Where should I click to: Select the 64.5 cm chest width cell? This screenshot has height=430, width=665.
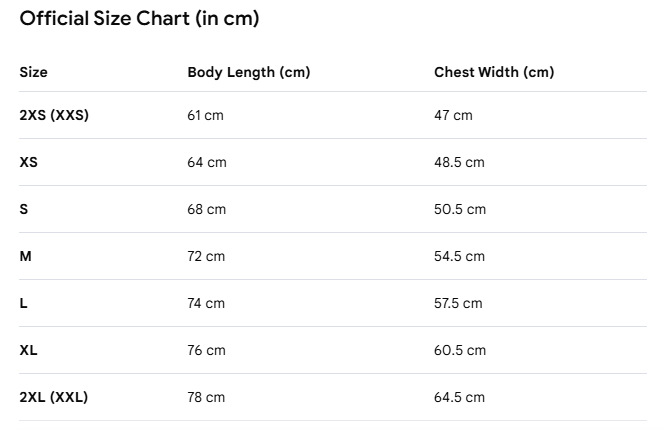(459, 398)
